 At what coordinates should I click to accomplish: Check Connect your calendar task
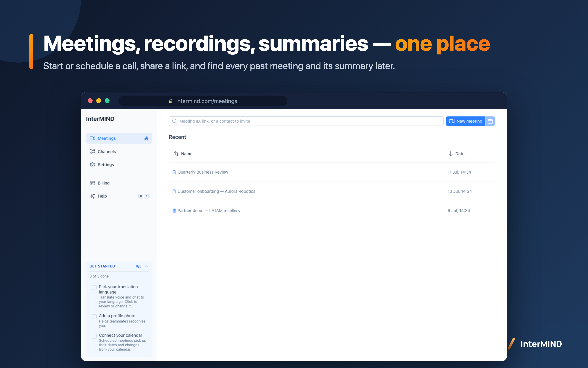[94, 336]
